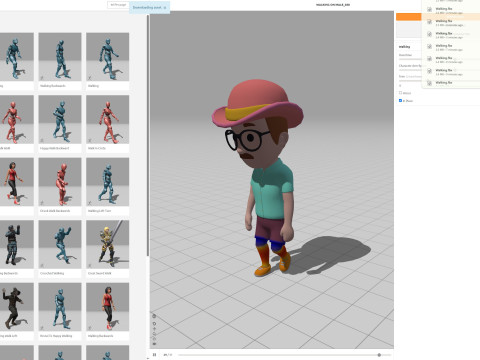
Task: Click the Walking heading in the settings panel
Action: (x=404, y=47)
